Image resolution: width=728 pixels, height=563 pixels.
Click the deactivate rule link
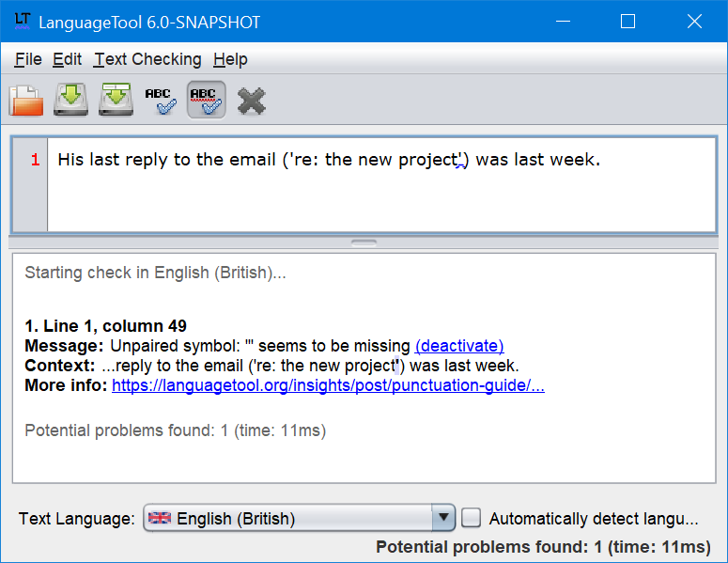(459, 346)
